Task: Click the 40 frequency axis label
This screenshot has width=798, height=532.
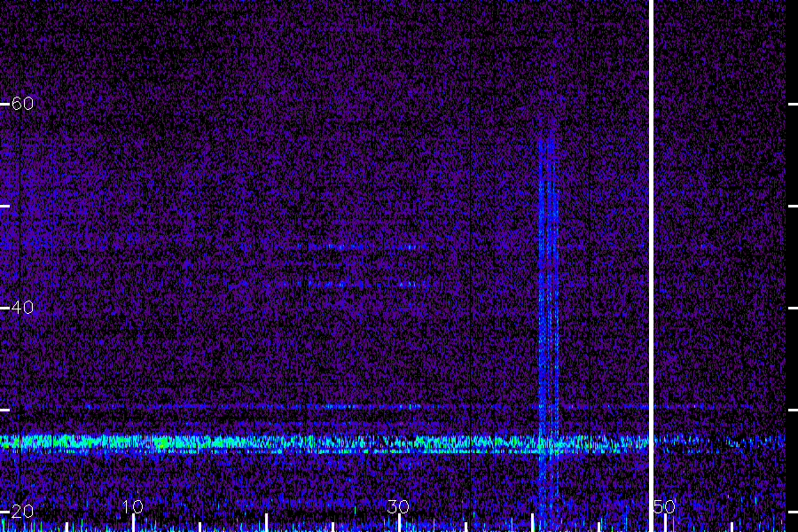Action: click(22, 308)
